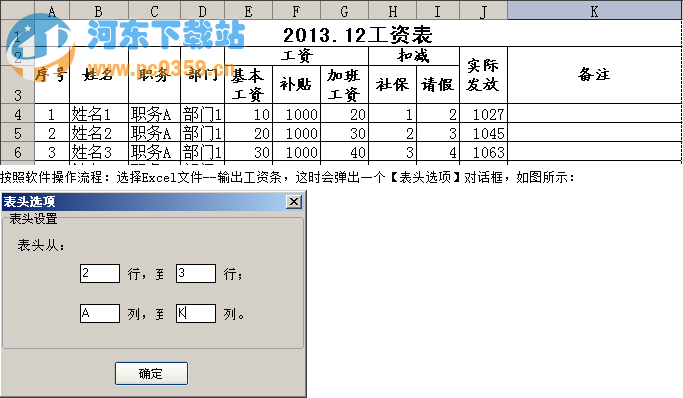683x398 pixels.
Task: Click the 确定 button in 表头选项 dialog
Action: click(151, 373)
